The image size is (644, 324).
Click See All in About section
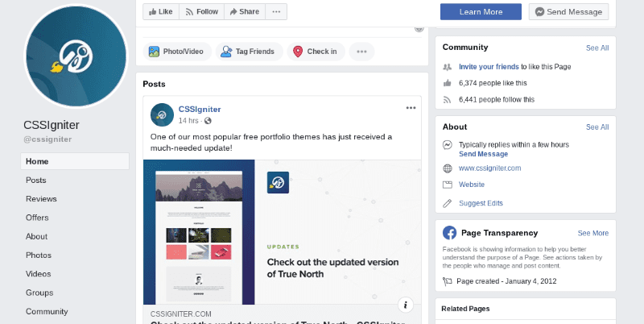coord(597,127)
